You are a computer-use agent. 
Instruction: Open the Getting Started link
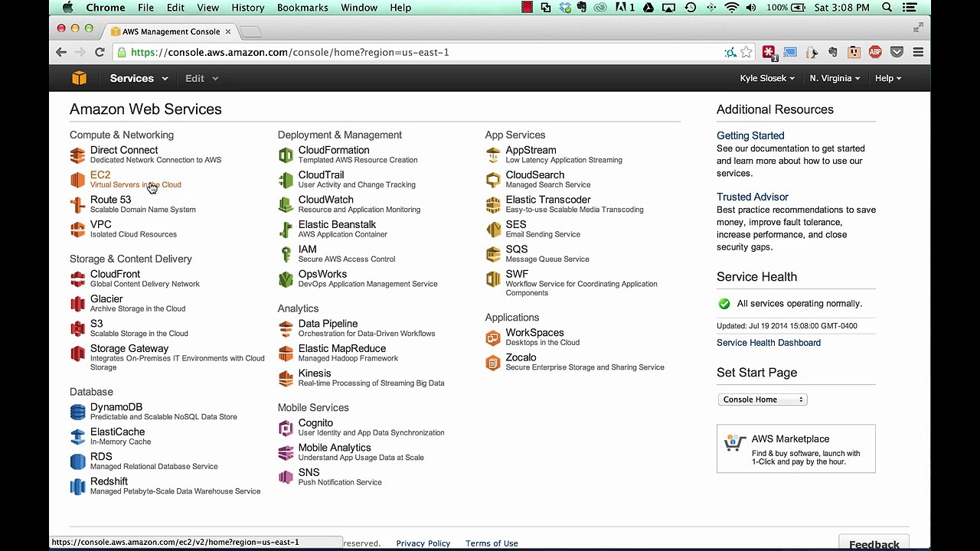[x=750, y=135]
